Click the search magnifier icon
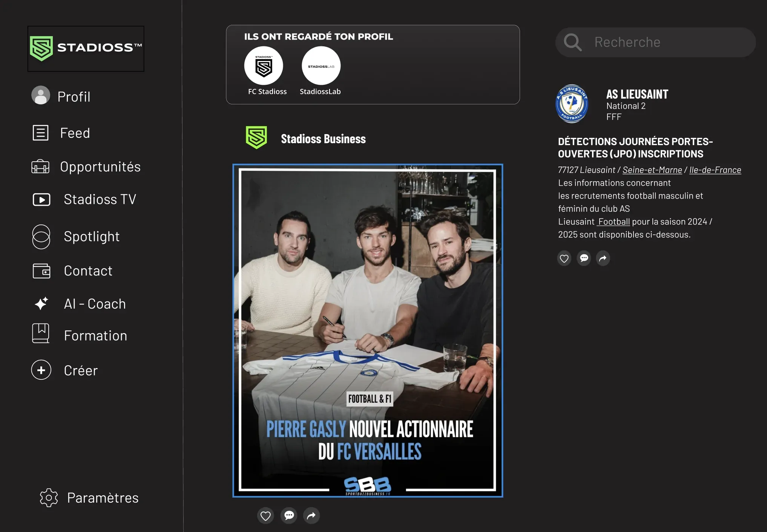 coord(573,42)
